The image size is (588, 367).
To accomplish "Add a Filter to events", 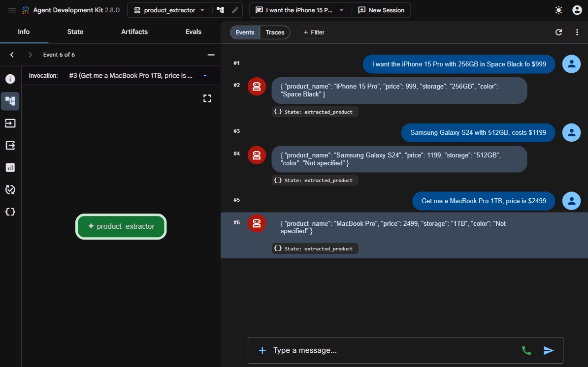I will (x=314, y=32).
